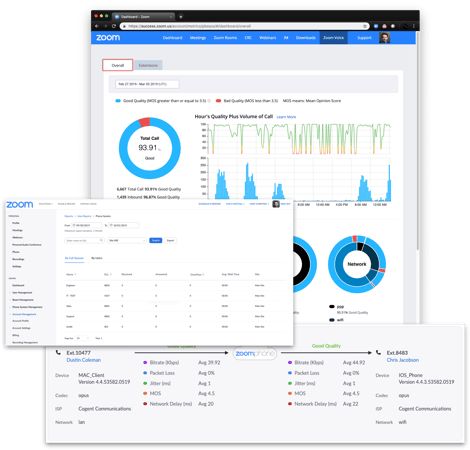This screenshot has width=470, height=450.
Task: Open Account Settings in the sidebar
Action: pos(21,328)
